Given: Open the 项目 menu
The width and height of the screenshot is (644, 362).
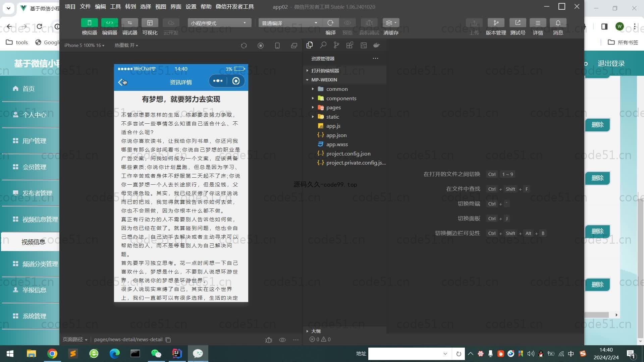Looking at the screenshot, I should [70, 7].
